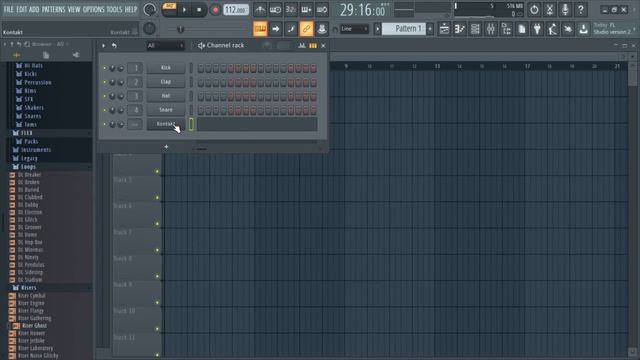640x360 pixels.
Task: Click the brush note-color icon
Action: [x=291, y=29]
